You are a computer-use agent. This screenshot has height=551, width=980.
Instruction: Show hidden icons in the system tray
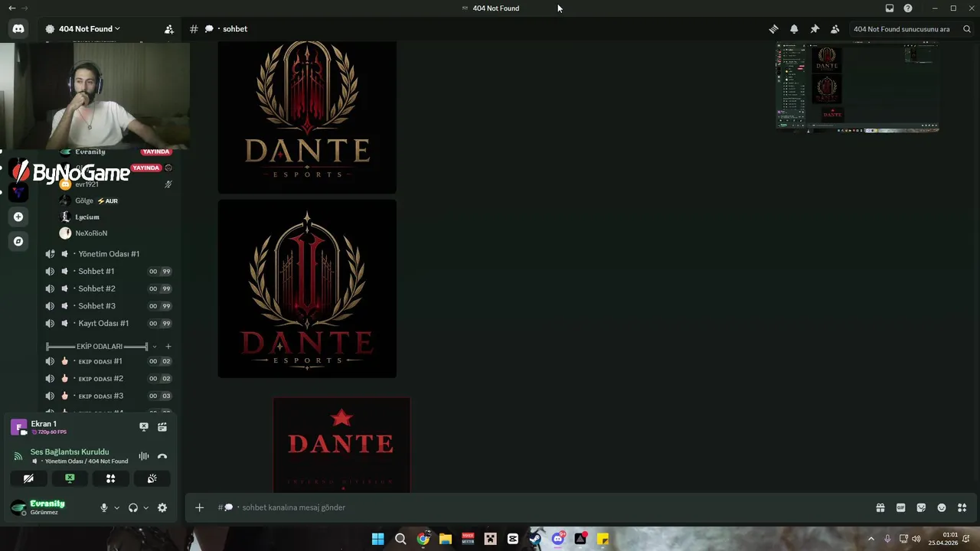(x=871, y=539)
